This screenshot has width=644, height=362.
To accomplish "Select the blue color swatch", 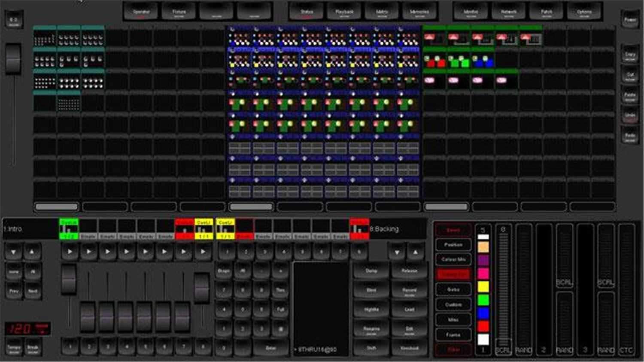I will pos(483,313).
